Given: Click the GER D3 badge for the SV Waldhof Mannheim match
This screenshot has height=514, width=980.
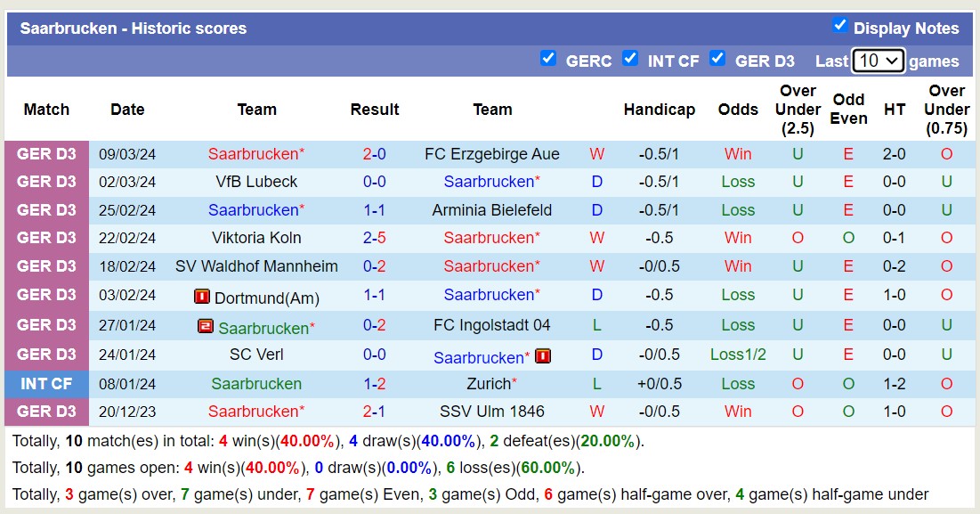Looking at the screenshot, I should pos(46,266).
